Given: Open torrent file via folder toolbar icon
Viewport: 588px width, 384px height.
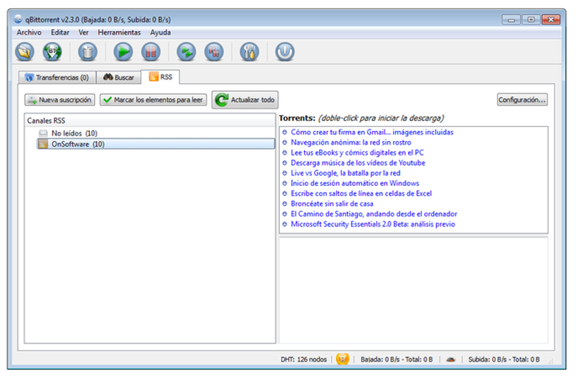Looking at the screenshot, I should [25, 52].
